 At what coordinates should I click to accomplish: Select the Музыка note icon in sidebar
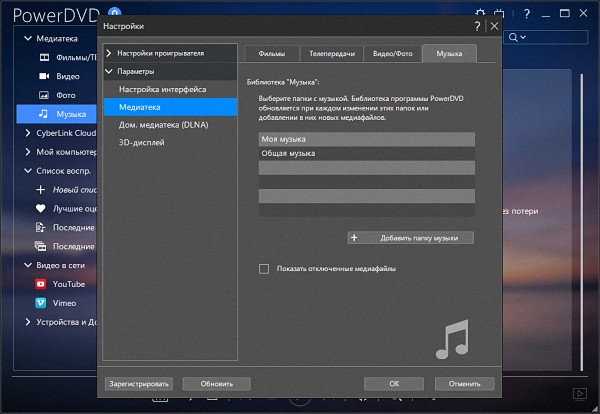(43, 114)
